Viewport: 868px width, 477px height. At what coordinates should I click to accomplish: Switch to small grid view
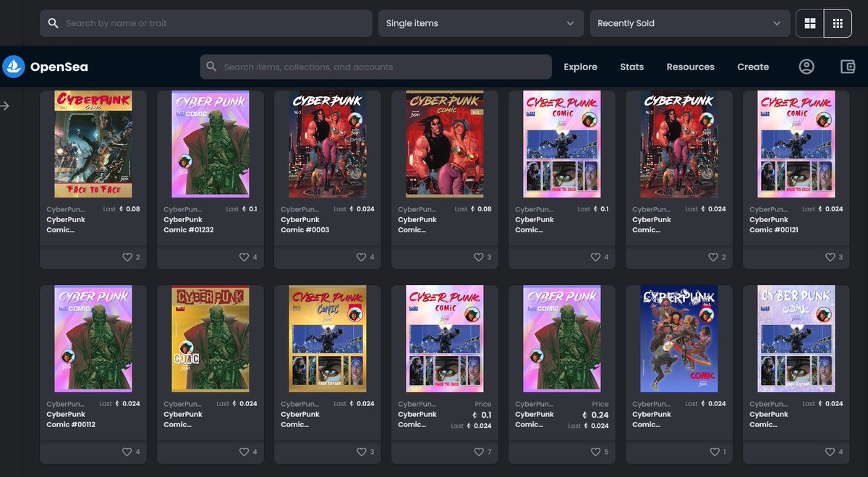pos(838,23)
